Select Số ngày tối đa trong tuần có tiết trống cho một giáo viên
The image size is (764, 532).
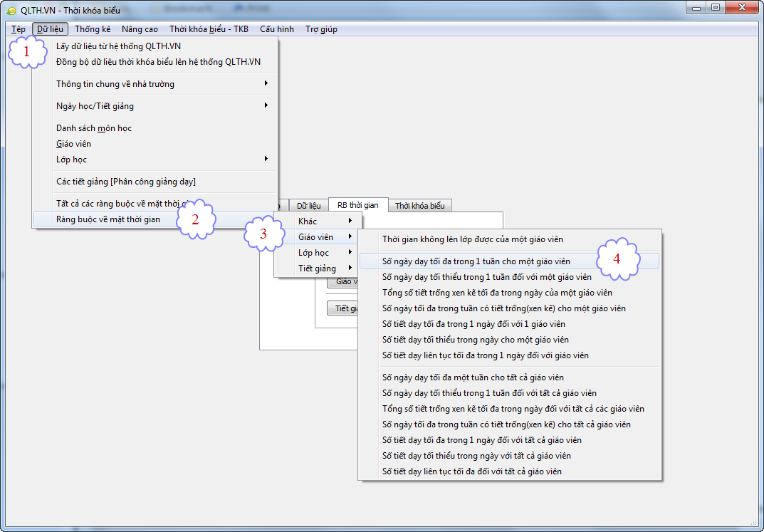point(510,308)
